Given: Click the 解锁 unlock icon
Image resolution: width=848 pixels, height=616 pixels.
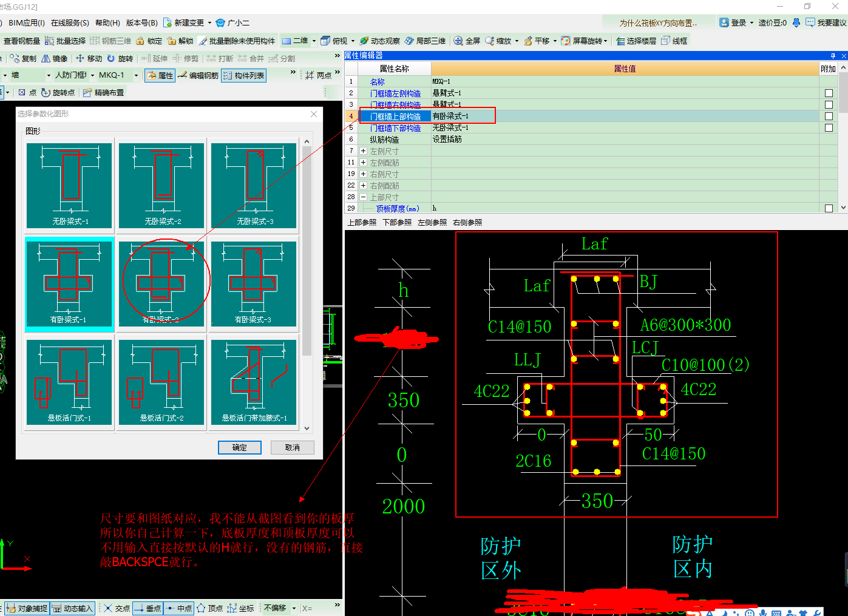Looking at the screenshot, I should 172,41.
